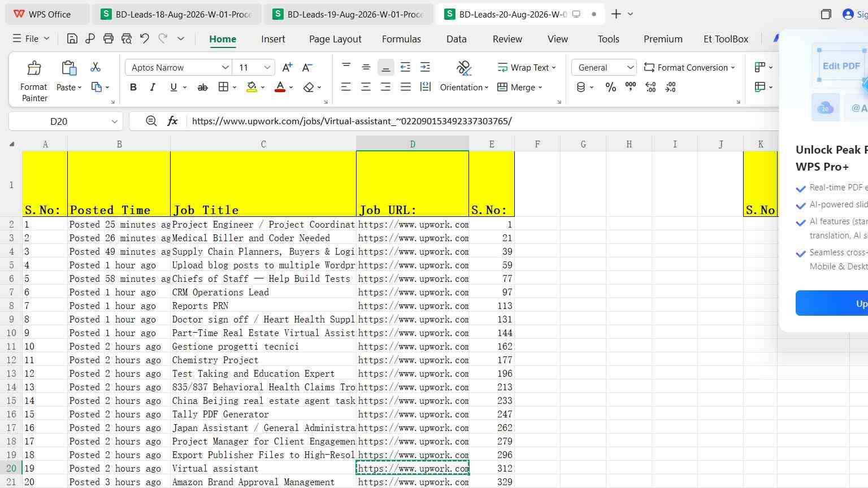Click the Format Conversion button
Screen dimensions: 868x488
coord(689,67)
